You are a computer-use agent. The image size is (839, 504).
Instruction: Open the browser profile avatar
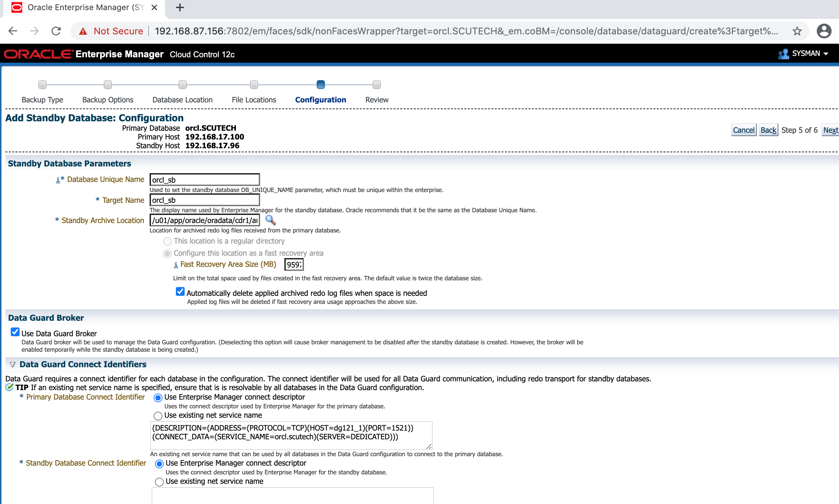click(x=824, y=31)
